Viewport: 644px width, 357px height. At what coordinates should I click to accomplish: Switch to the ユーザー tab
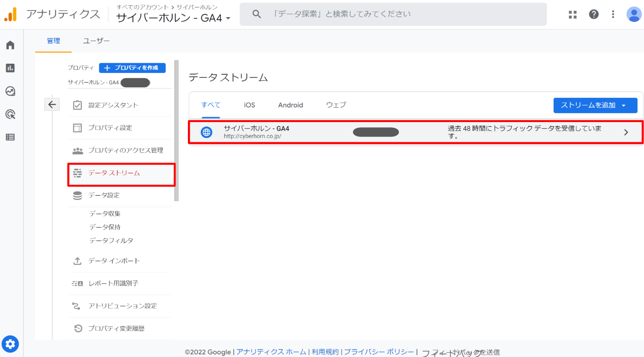coord(96,41)
